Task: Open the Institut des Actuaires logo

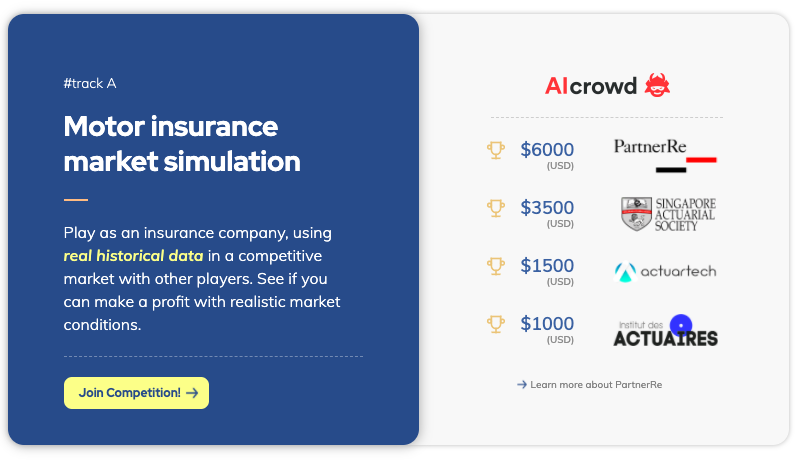Action: [x=665, y=333]
